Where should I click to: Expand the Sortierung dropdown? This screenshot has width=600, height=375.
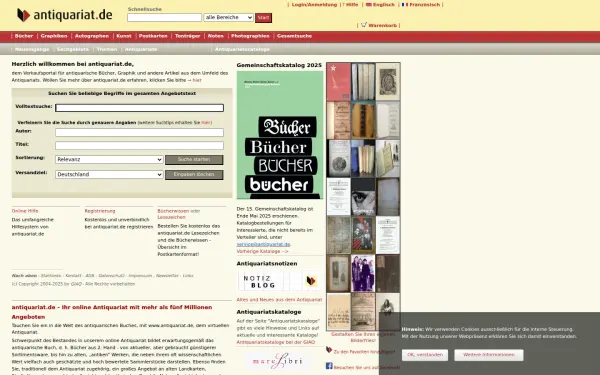[109, 160]
